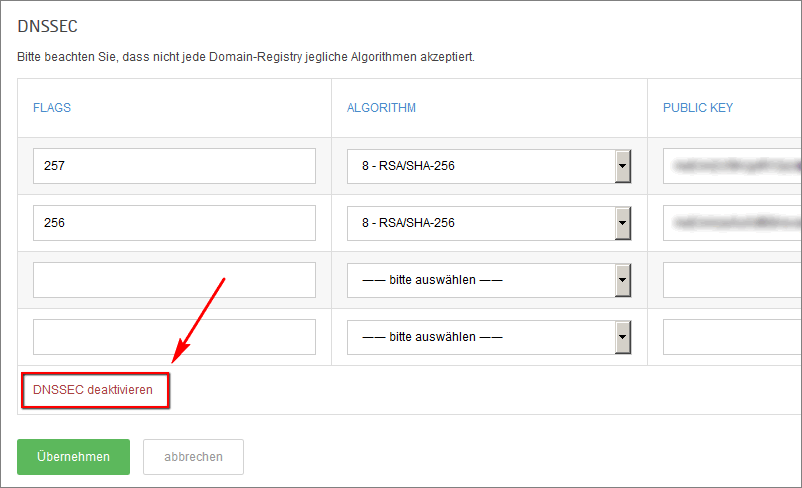Click the ALGORITHM column header
The image size is (802, 488).
pyautogui.click(x=381, y=108)
